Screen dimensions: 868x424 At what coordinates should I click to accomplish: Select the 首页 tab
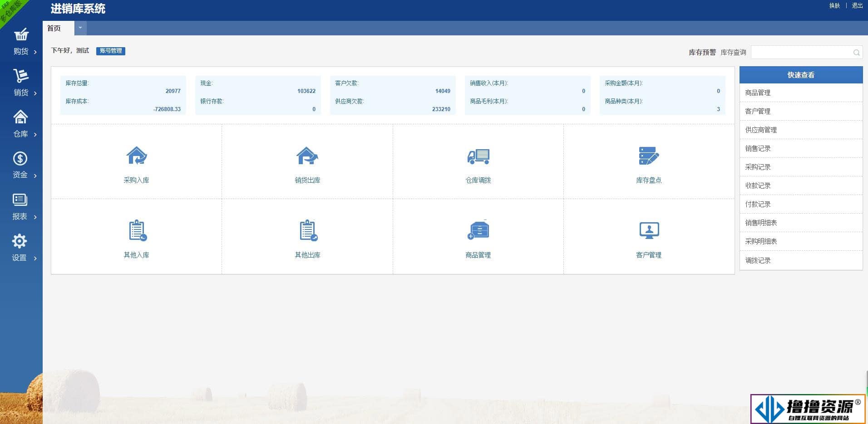click(58, 28)
